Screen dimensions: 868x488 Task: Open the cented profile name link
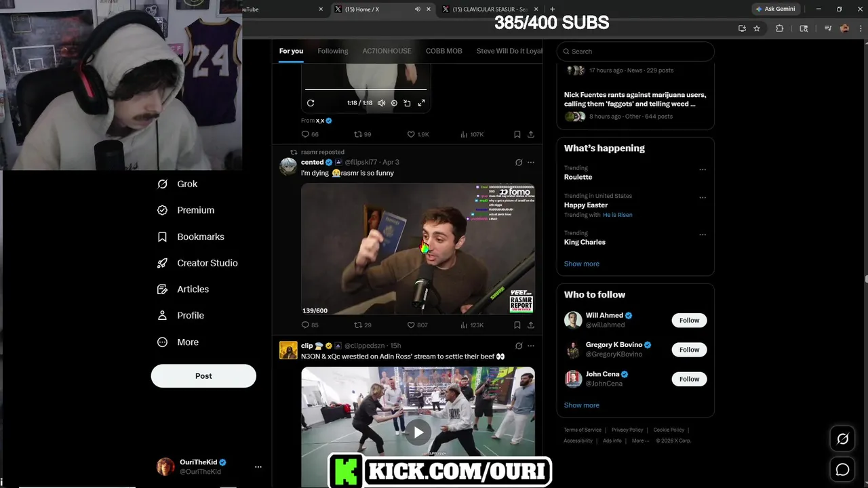point(312,162)
